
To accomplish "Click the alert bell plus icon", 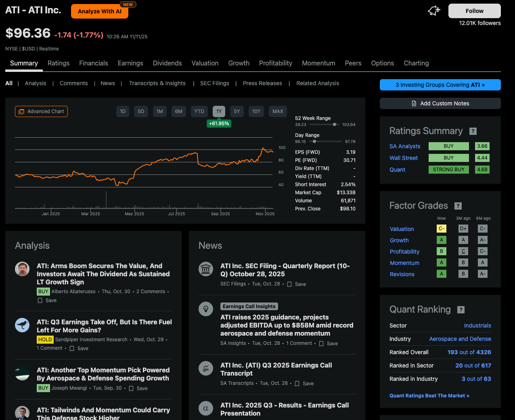I will 434,11.
